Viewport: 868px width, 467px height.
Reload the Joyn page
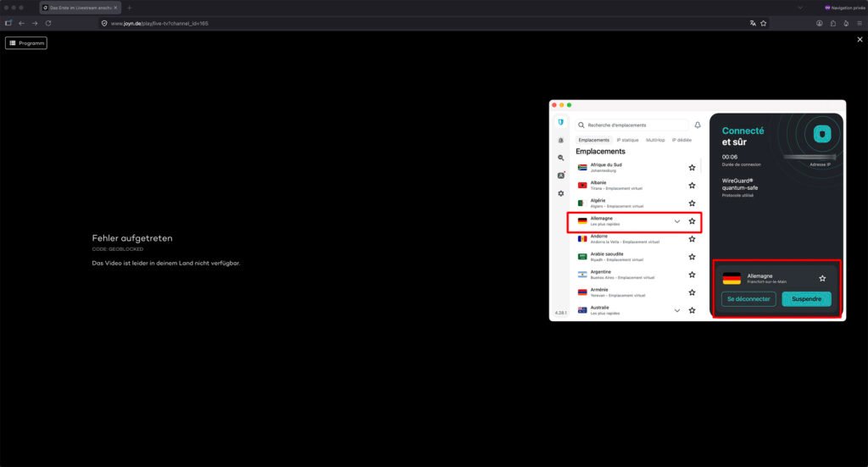(48, 23)
